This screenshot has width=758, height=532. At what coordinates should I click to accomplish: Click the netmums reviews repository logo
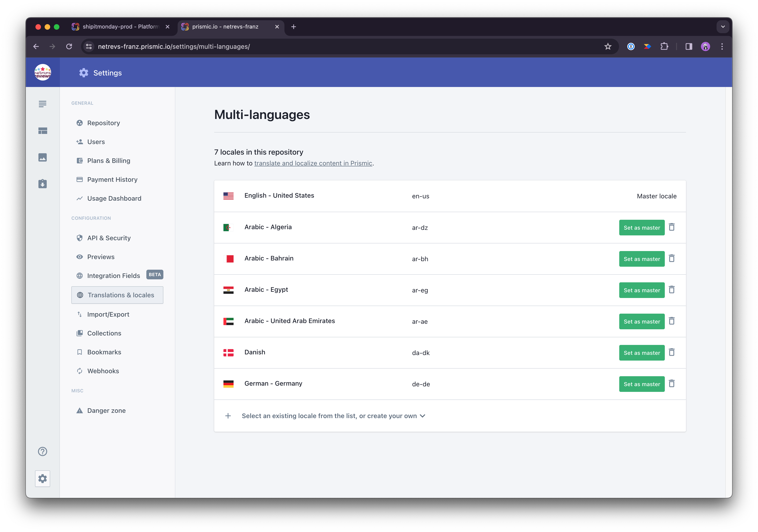coord(43,72)
